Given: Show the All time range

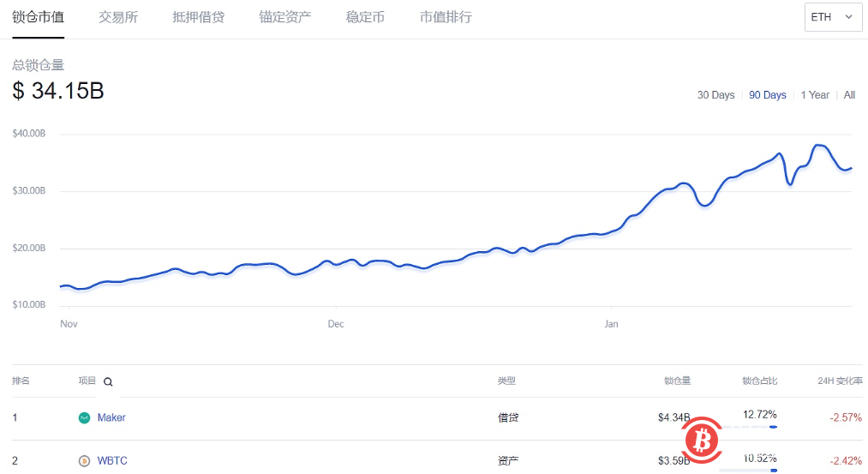Looking at the screenshot, I should (849, 95).
